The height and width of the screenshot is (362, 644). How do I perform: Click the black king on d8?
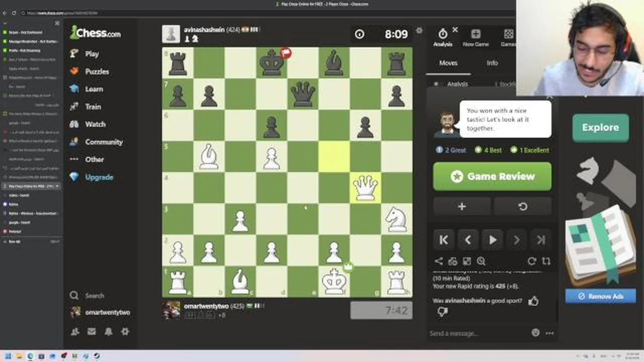coord(272,63)
